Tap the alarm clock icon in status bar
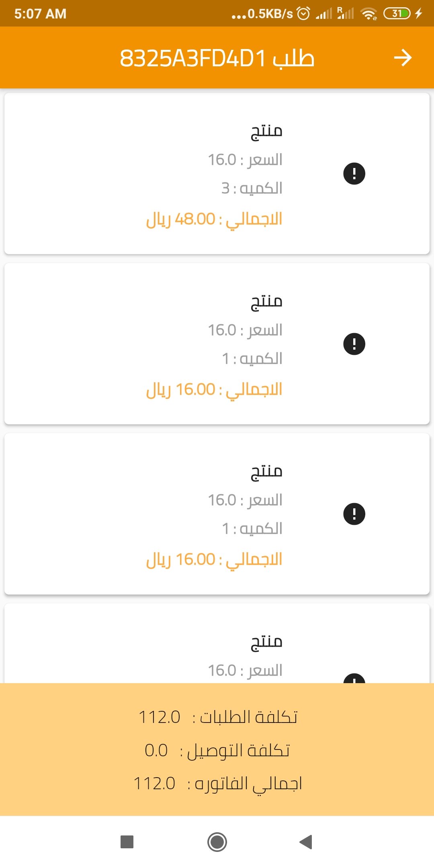434x868 pixels. pyautogui.click(x=303, y=14)
